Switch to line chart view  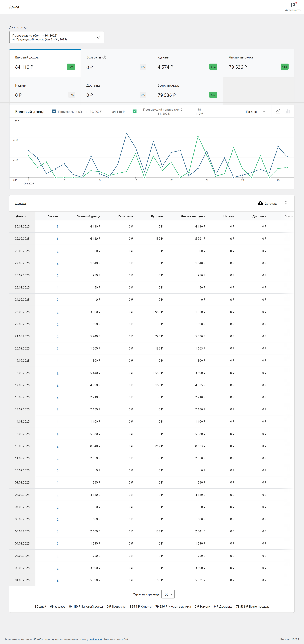click(278, 112)
